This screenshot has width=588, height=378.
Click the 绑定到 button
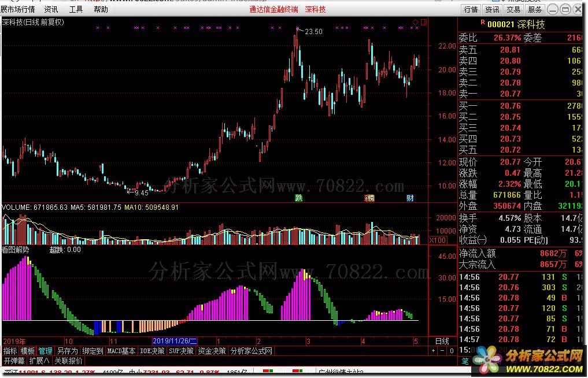(93, 351)
